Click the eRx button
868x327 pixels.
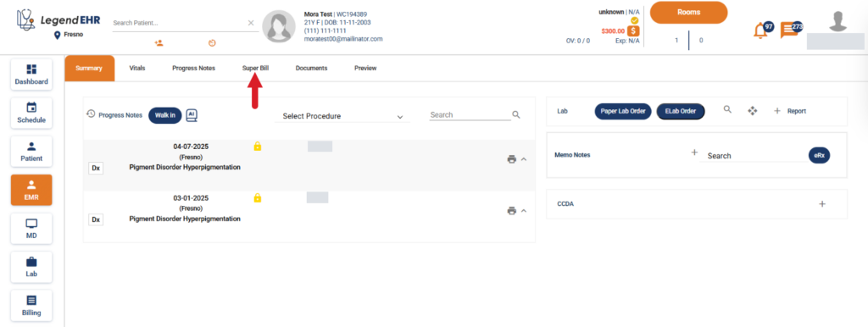pos(820,156)
